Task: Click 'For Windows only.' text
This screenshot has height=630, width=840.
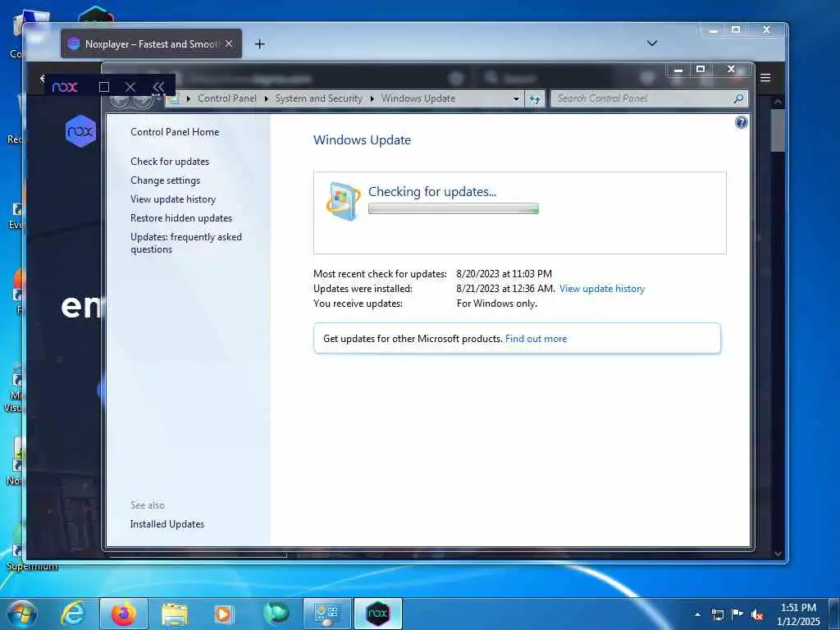Action: 496,304
